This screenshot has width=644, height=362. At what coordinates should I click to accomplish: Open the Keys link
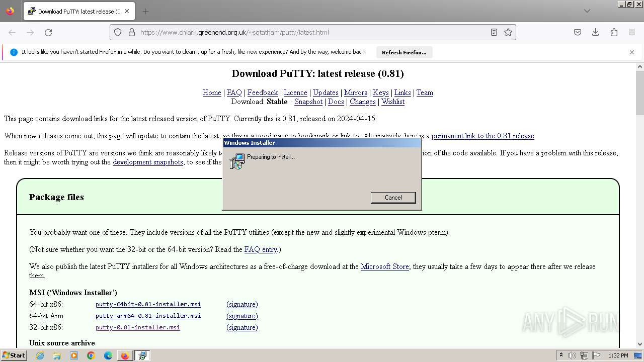tap(380, 93)
